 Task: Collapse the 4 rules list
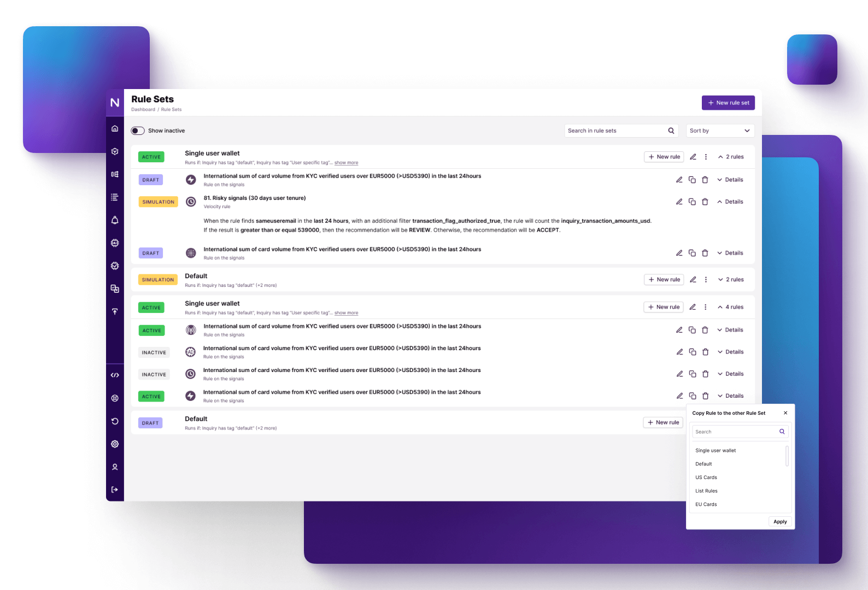tap(730, 307)
